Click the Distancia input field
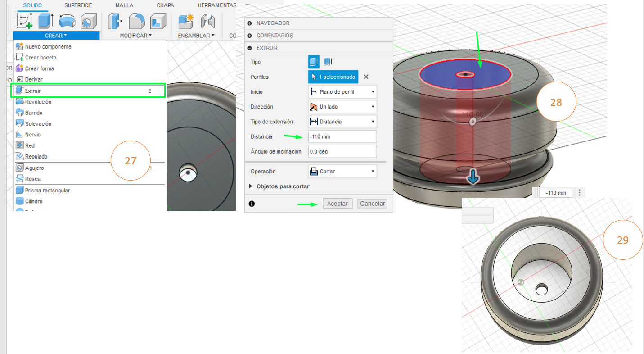This screenshot has width=644, height=354. (x=342, y=136)
